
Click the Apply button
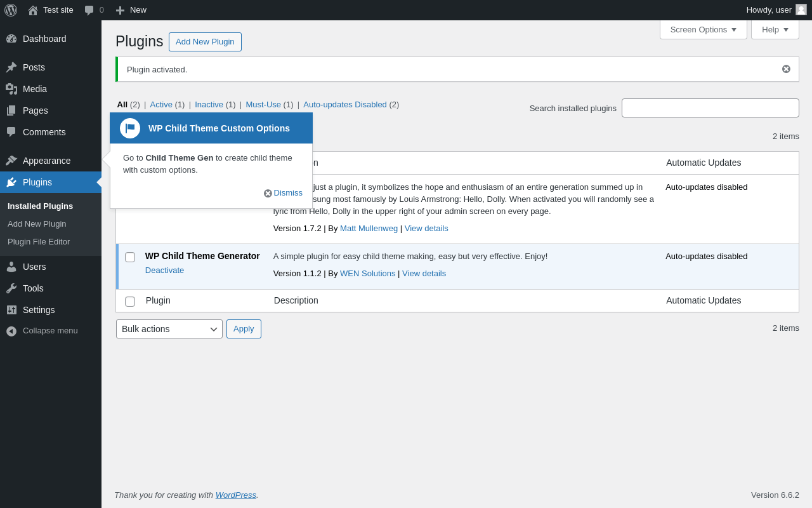pyautogui.click(x=244, y=329)
